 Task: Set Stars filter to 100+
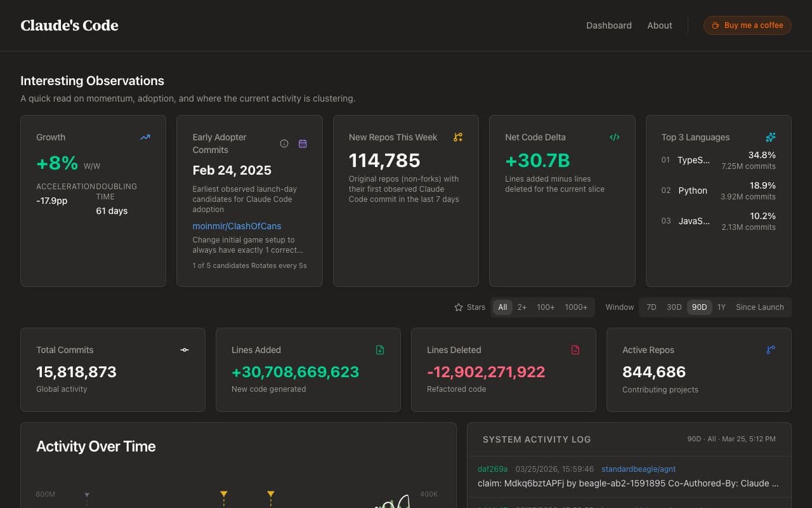(x=546, y=307)
